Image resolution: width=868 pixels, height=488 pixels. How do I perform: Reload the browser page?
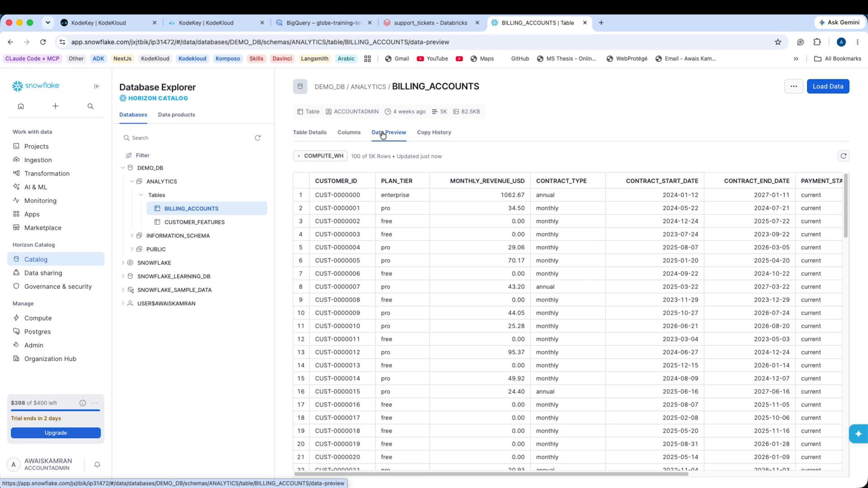(43, 42)
